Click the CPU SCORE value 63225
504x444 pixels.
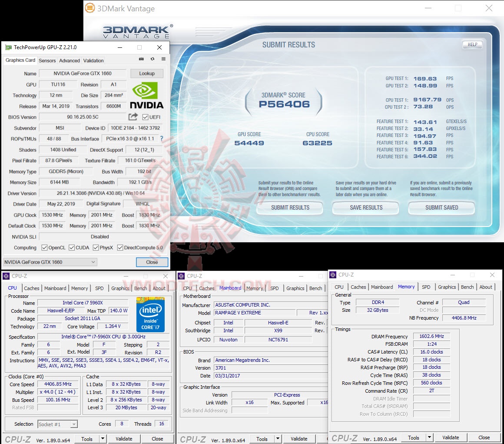tap(317, 143)
